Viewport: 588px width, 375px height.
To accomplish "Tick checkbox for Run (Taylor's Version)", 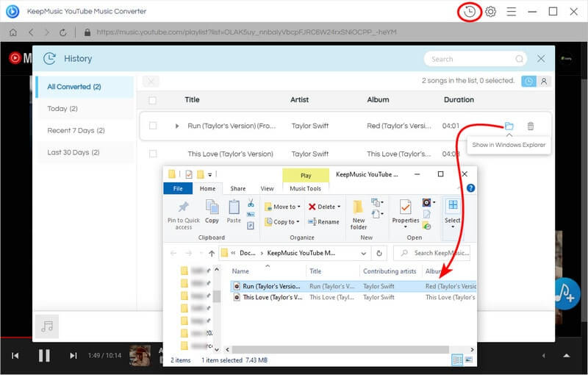I will [x=153, y=126].
